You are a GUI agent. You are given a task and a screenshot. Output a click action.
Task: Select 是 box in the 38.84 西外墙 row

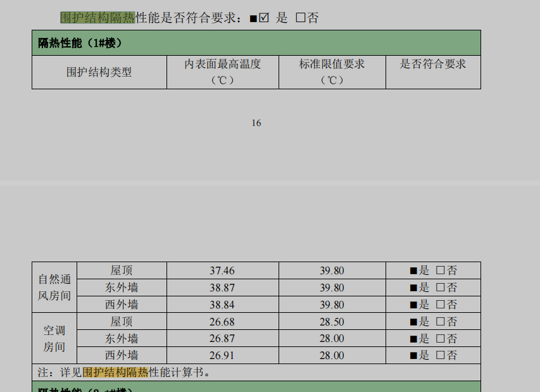[x=413, y=305]
